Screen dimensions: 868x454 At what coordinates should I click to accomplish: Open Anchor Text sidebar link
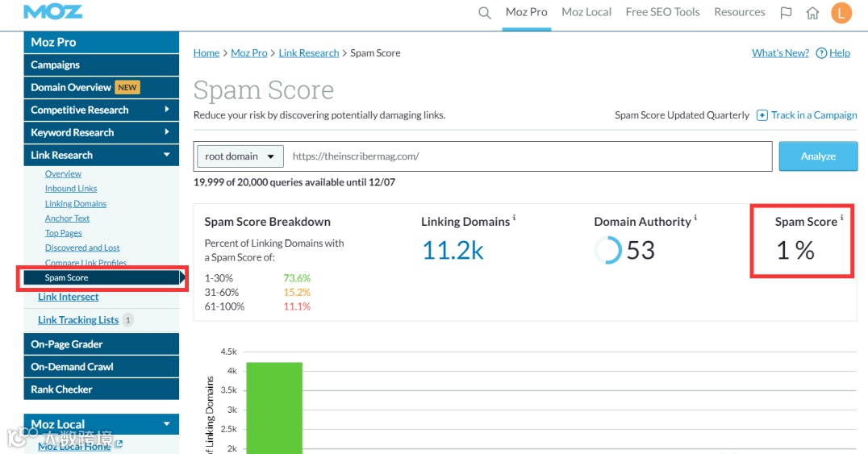[x=67, y=219]
